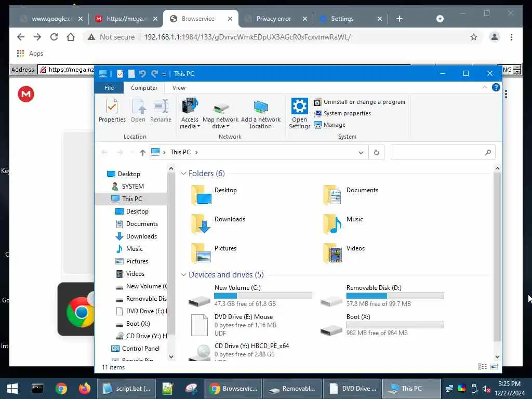Open Firefox from the taskbar
The height and width of the screenshot is (399, 532).
point(85,389)
